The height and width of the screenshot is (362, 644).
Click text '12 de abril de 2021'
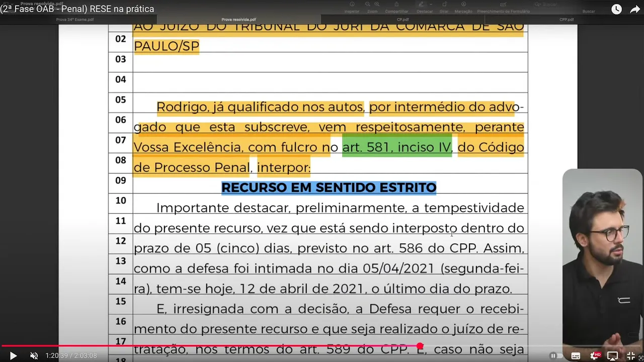302,289
